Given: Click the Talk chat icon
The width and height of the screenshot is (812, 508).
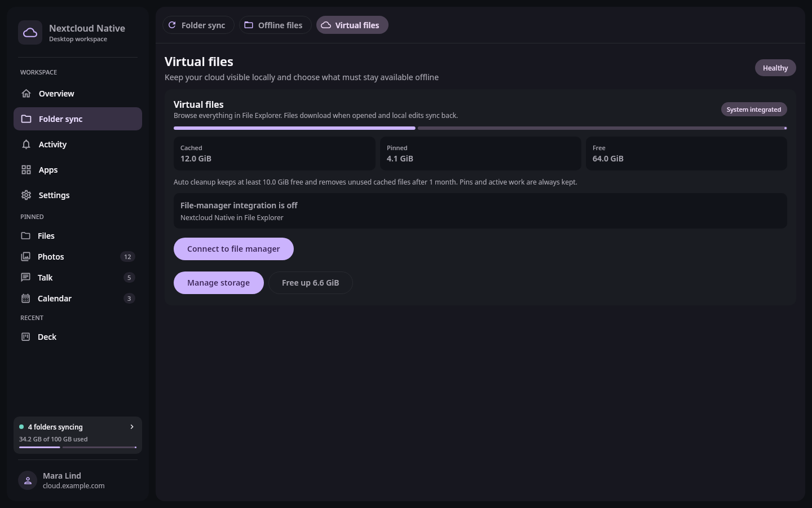Looking at the screenshot, I should [x=25, y=278].
